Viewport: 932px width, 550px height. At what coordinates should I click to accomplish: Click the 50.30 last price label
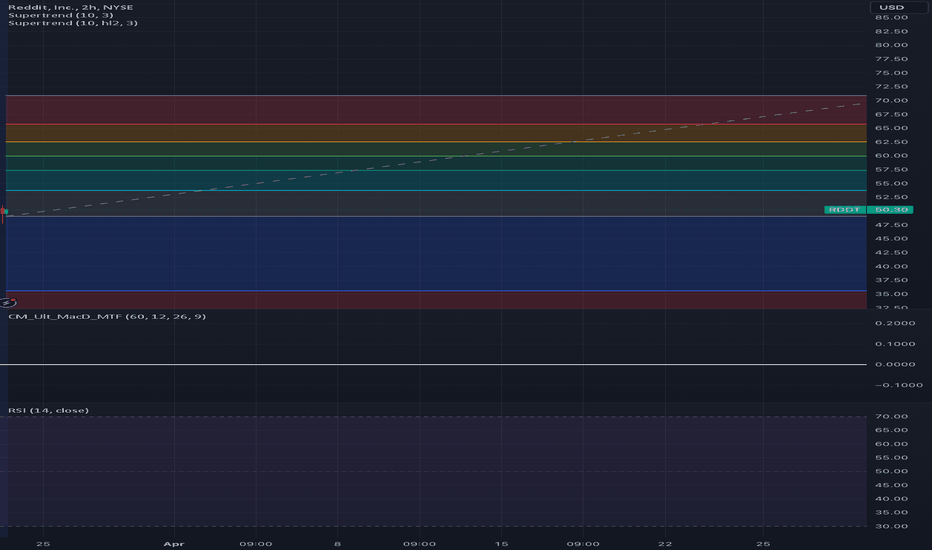(x=890, y=209)
